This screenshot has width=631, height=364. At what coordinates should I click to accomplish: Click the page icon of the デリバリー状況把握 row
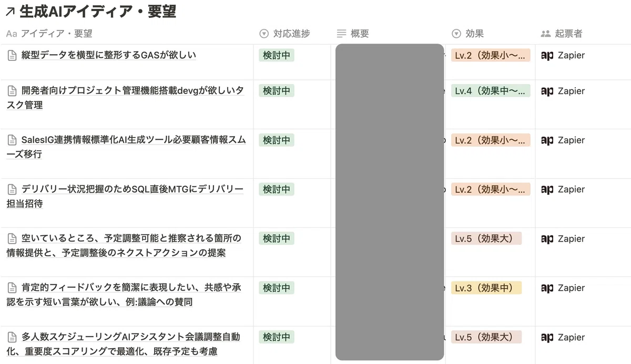click(x=12, y=189)
